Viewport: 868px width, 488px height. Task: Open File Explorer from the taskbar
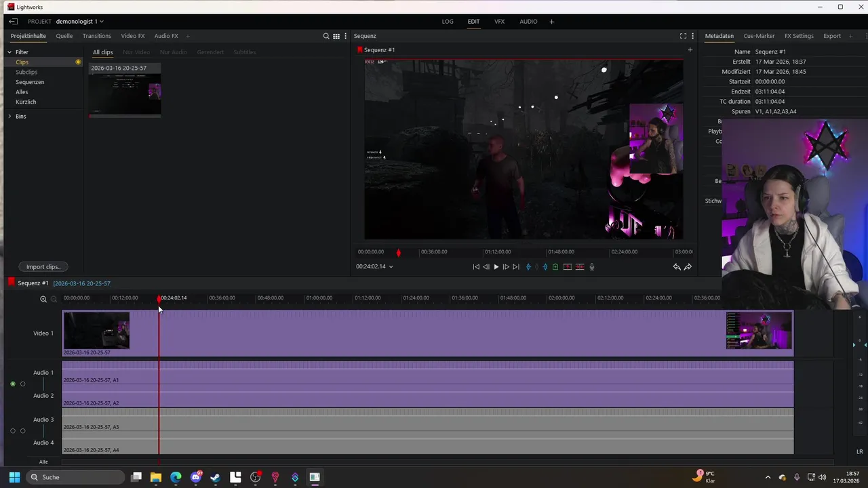[155, 477]
